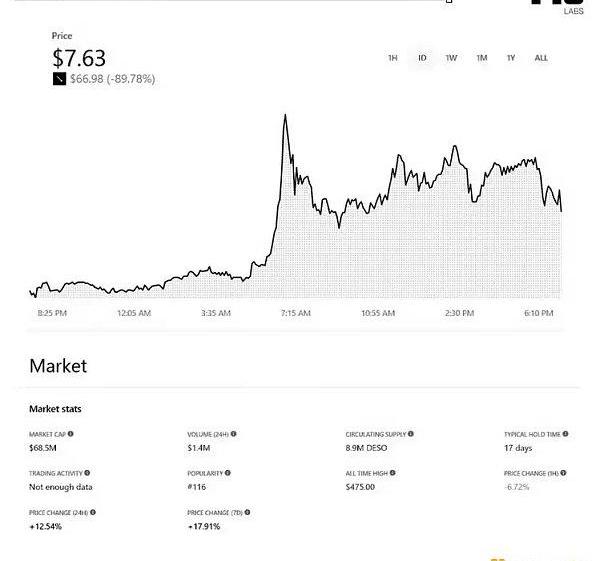Click the Circulating Supply info icon

411,434
